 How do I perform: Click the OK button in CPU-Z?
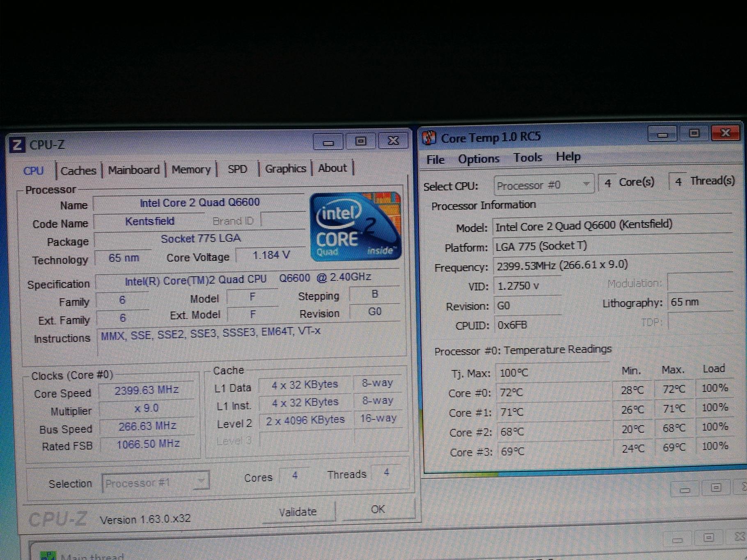pyautogui.click(x=378, y=510)
